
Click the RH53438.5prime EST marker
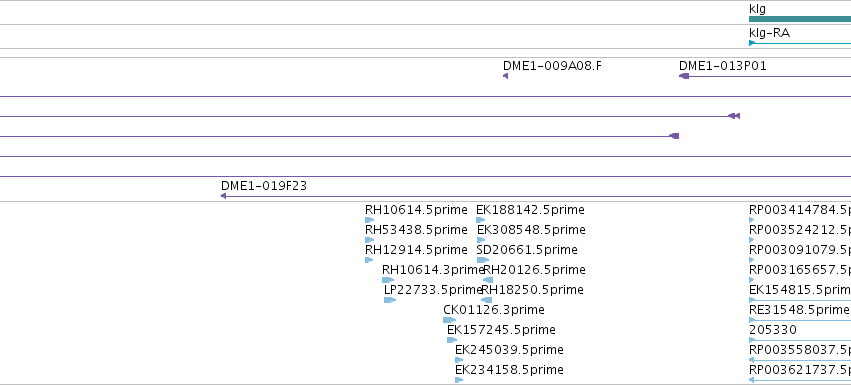coord(370,240)
